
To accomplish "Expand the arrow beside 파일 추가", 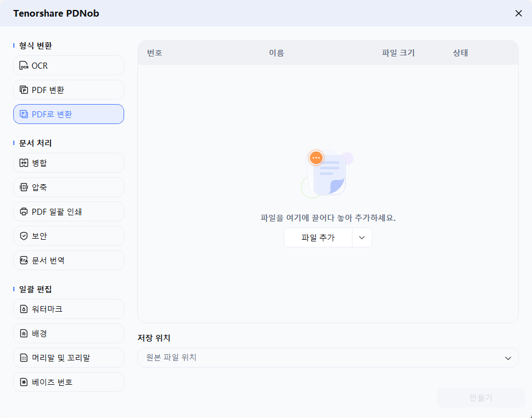I will pos(362,238).
